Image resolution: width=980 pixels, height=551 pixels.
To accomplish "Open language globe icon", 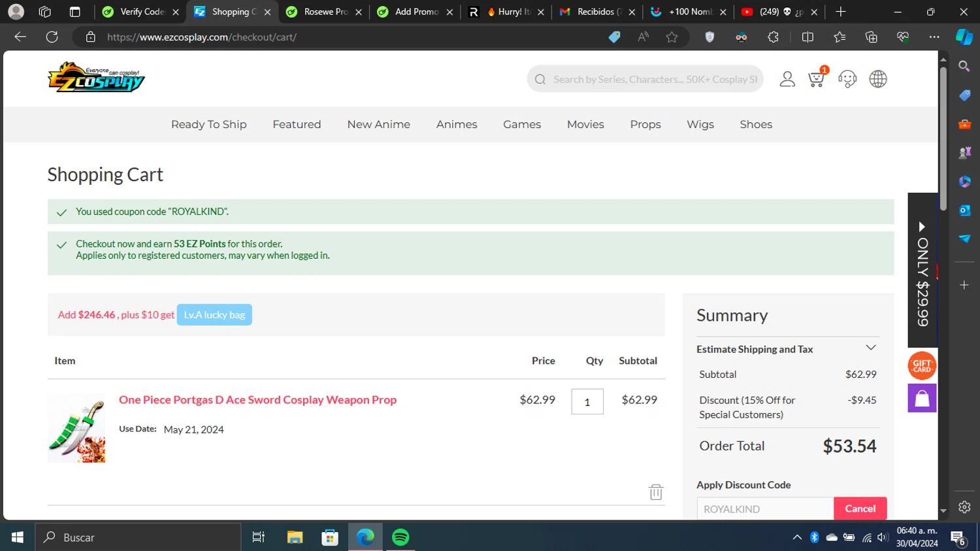I will pos(878,79).
